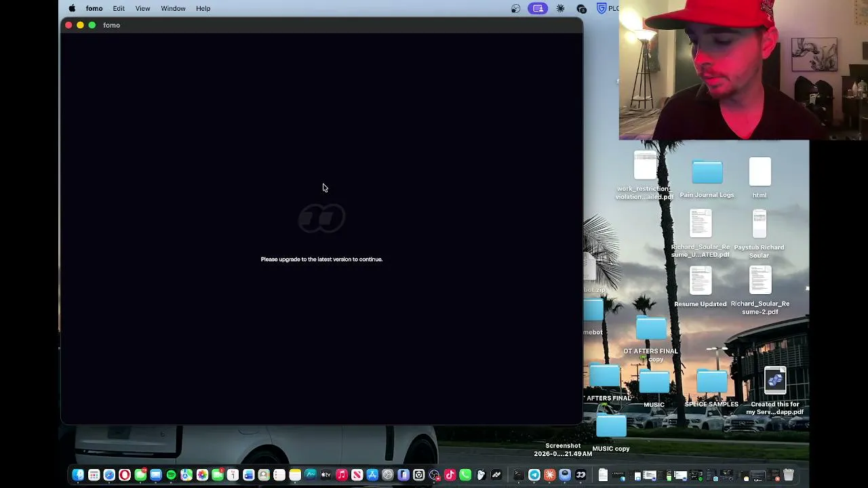Viewport: 868px width, 488px height.
Task: Launch the Opera browser from the Dock
Action: point(125,475)
